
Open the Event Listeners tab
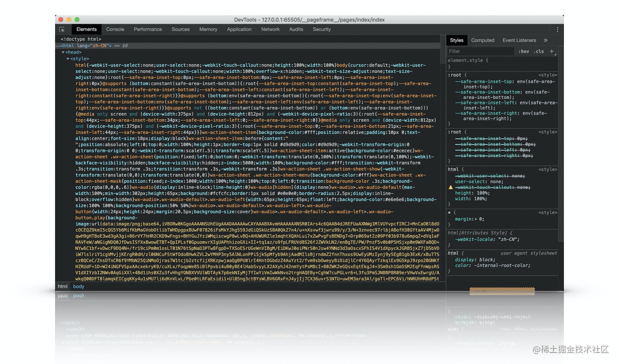tap(519, 40)
